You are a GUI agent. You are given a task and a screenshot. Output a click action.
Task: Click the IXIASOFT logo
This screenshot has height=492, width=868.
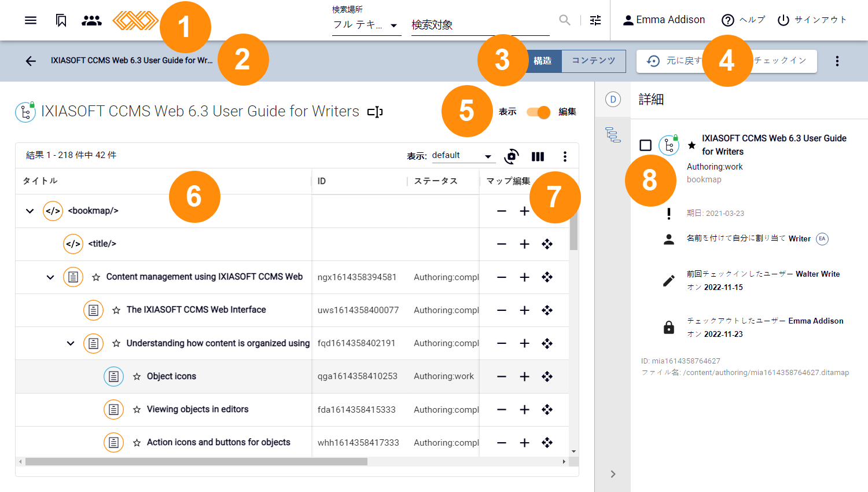[135, 20]
